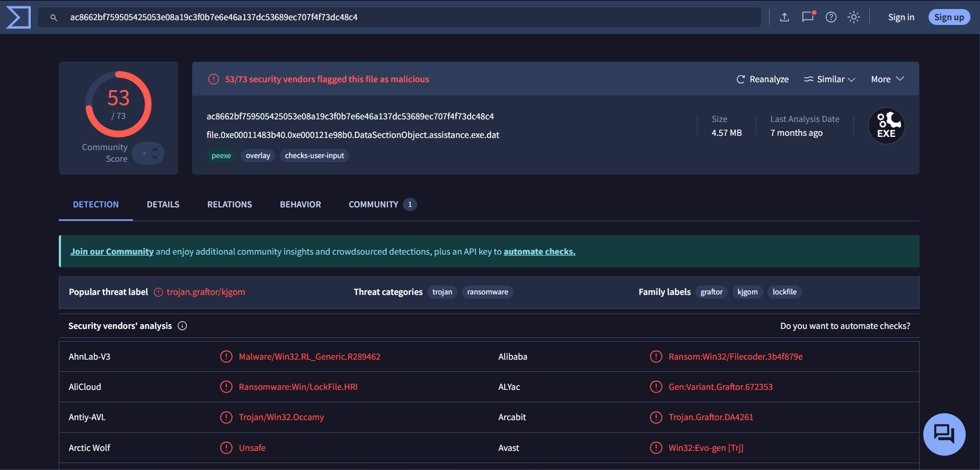Expand the Similar dropdown

829,79
